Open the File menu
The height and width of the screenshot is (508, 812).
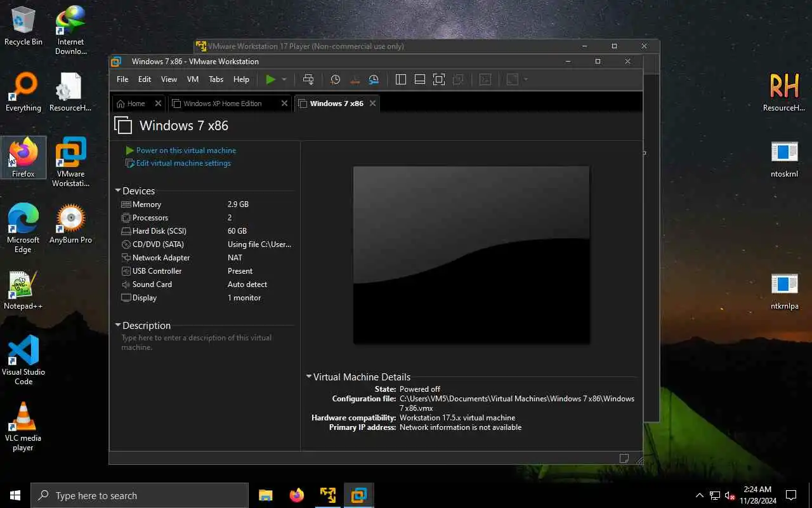click(x=122, y=79)
